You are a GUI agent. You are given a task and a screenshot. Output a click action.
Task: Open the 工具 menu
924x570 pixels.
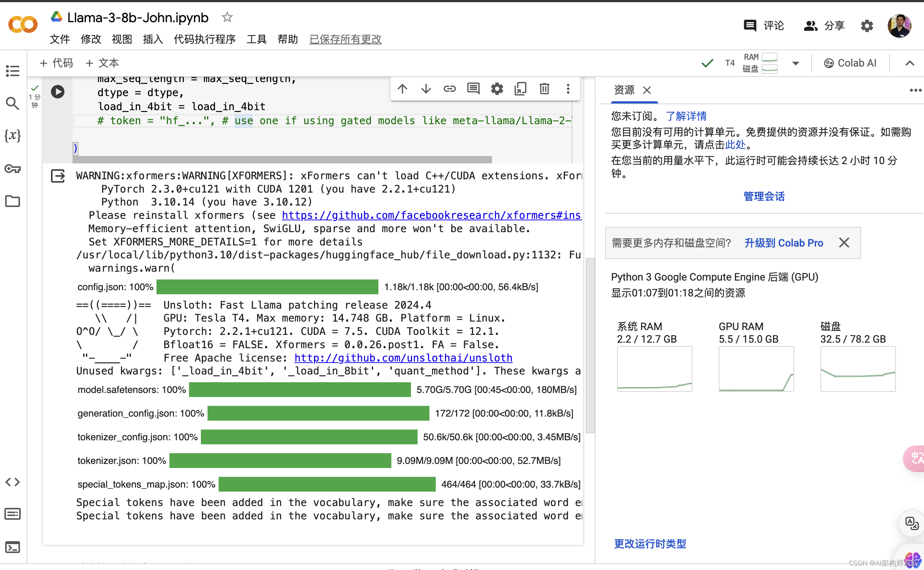click(x=256, y=39)
